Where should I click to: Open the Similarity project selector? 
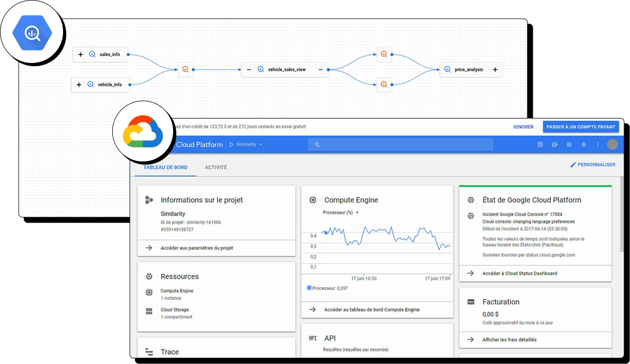pos(245,144)
